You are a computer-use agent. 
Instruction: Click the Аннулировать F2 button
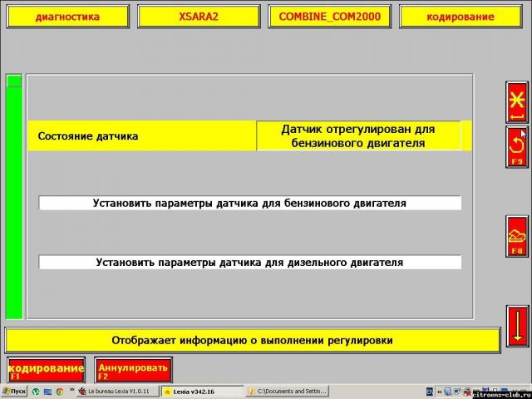tap(133, 370)
